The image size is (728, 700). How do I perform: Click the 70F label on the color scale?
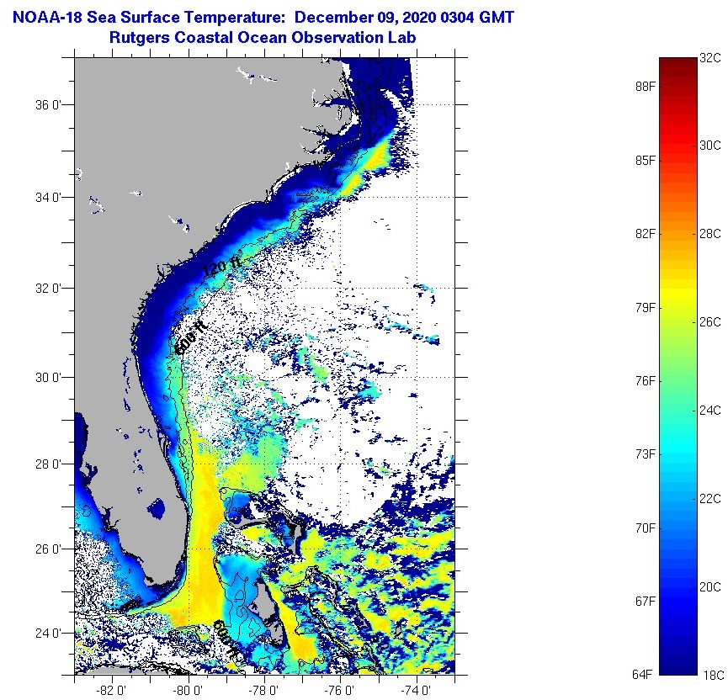tap(646, 528)
